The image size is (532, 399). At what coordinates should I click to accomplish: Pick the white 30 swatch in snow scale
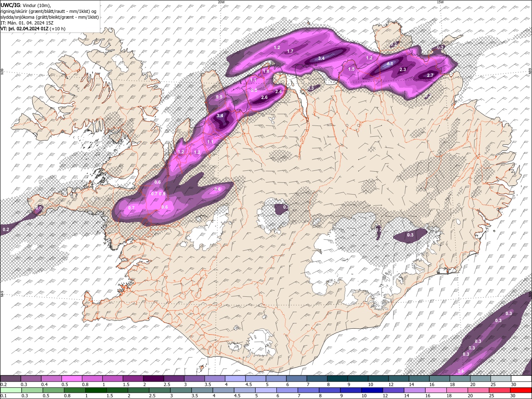click(x=521, y=379)
